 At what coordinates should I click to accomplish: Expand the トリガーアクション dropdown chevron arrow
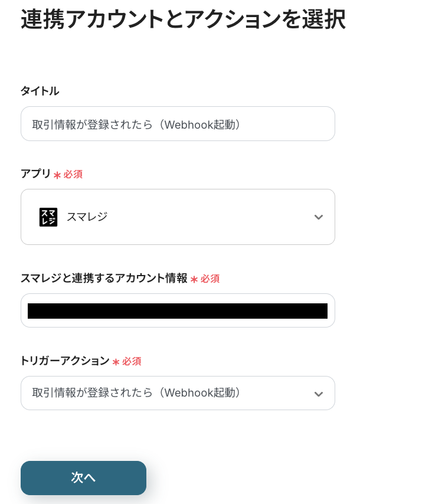pos(319,394)
